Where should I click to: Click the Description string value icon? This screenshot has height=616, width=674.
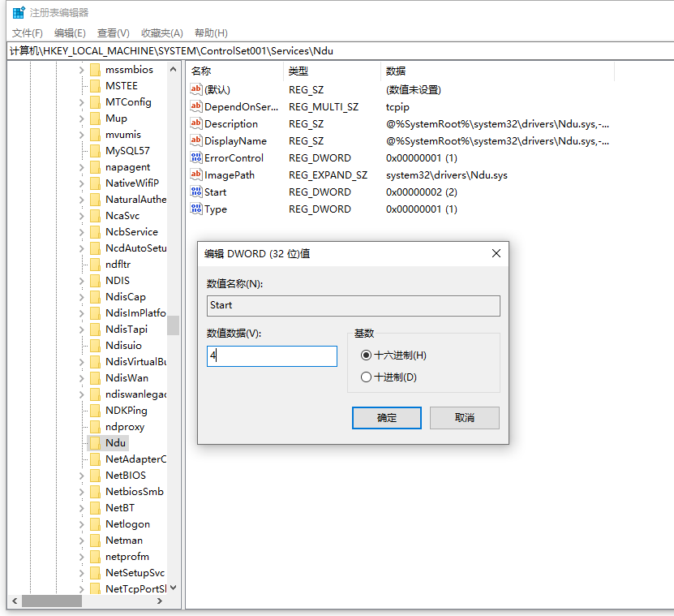click(195, 123)
